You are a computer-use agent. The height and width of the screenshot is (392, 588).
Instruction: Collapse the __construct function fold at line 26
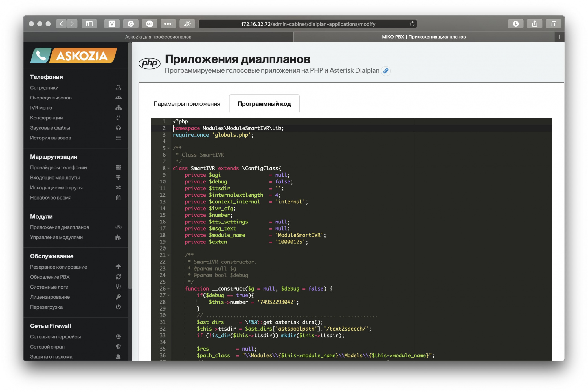168,289
